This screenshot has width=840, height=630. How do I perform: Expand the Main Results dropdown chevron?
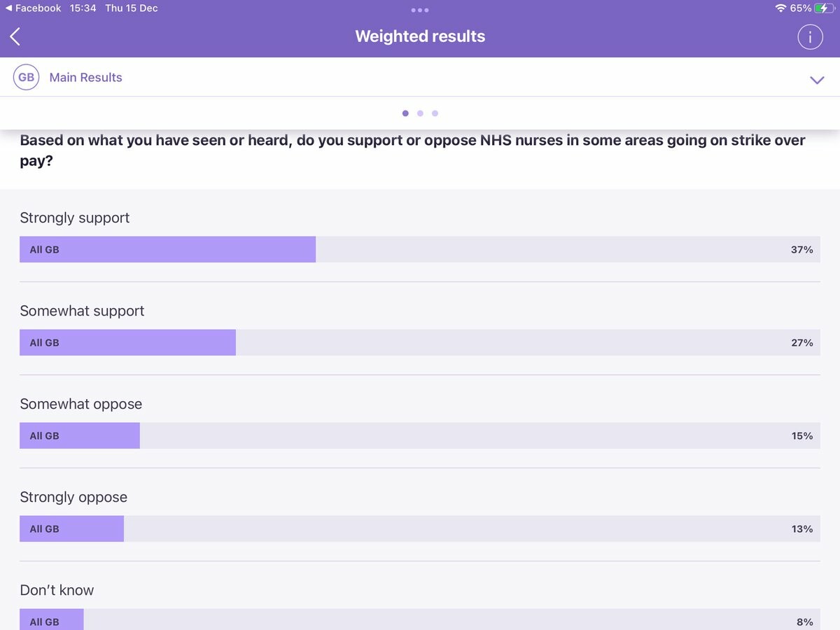tap(816, 80)
